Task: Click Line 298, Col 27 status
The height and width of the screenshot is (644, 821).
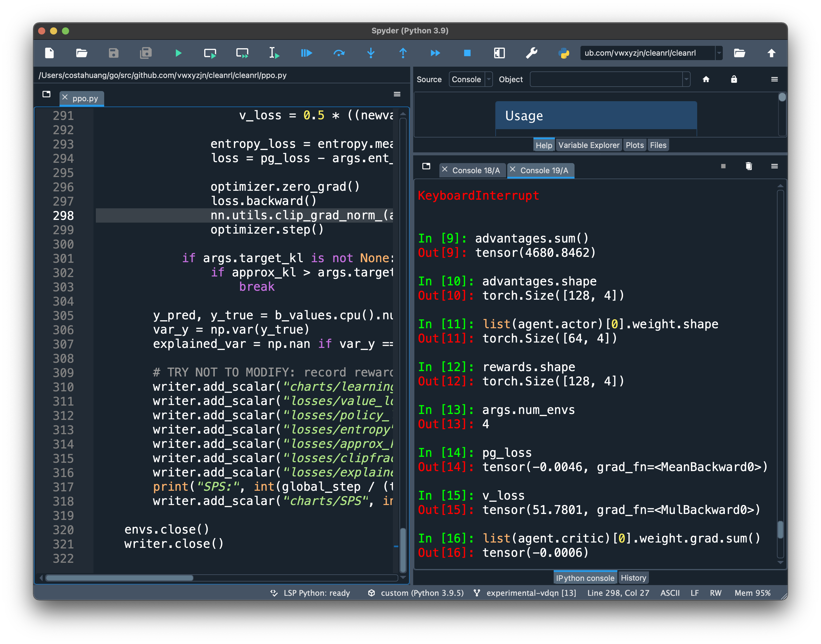Action: point(618,593)
